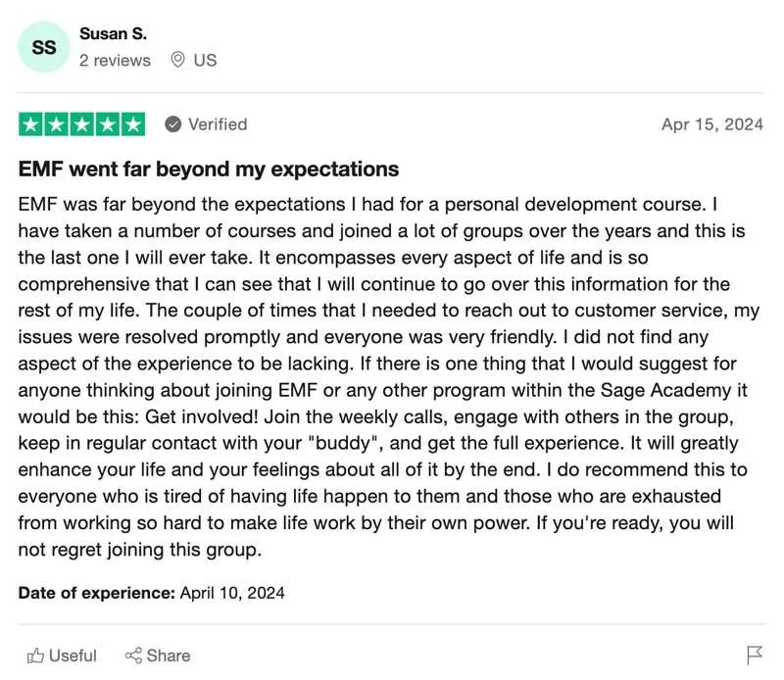Click the third green rating star
Screen dimensions: 784x680
(81, 124)
